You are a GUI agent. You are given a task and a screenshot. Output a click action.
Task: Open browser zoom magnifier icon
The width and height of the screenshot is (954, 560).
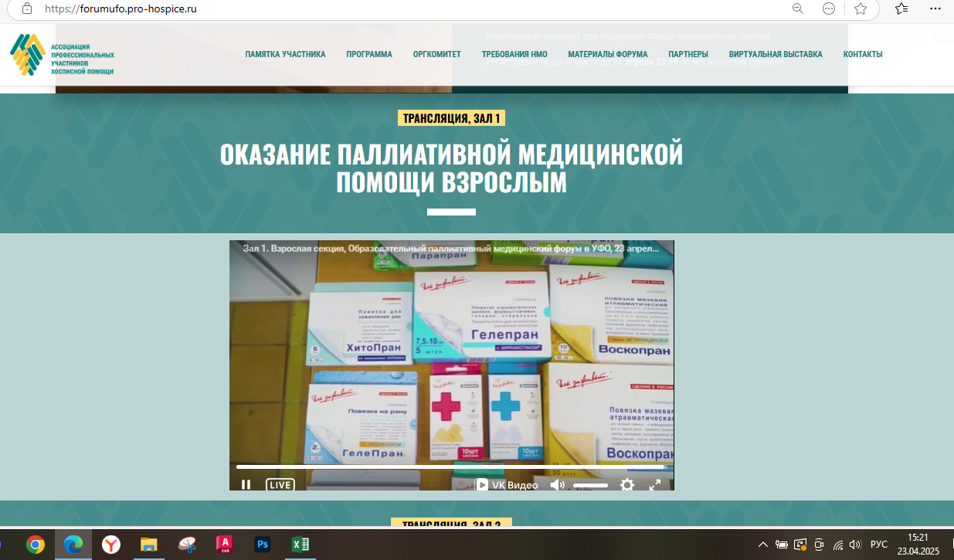point(798,8)
